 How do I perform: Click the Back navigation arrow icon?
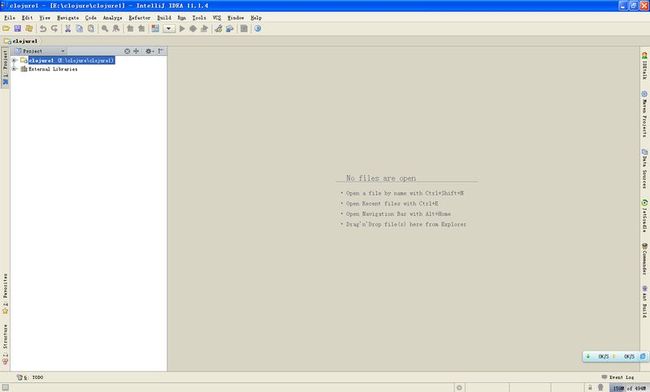click(x=130, y=29)
